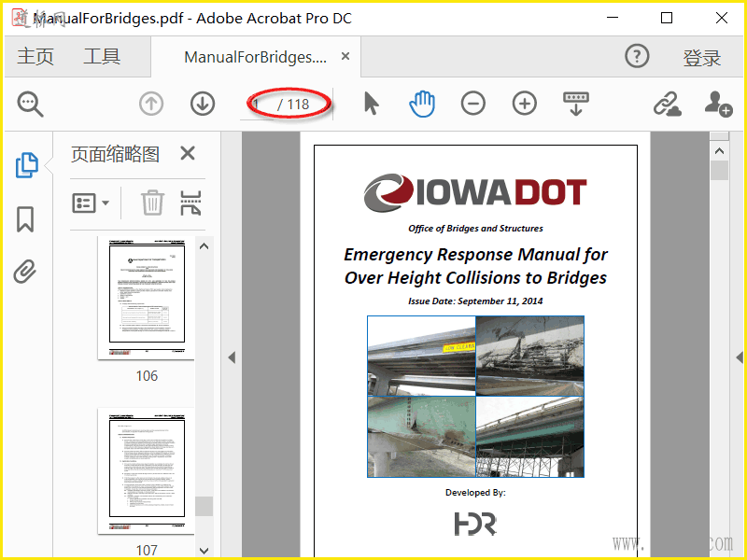The height and width of the screenshot is (560, 747).
Task: Click the 登录 sign-in button
Action: click(x=702, y=58)
